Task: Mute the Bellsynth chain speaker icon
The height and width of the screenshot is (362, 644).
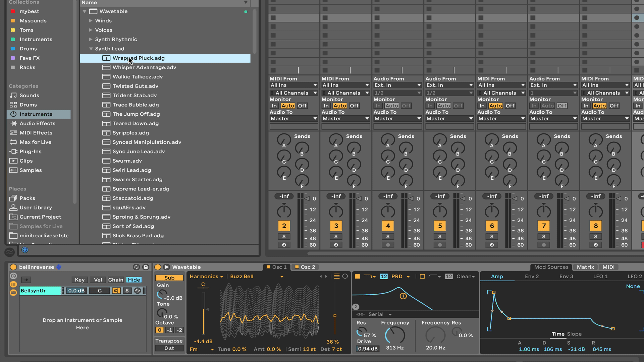Action: click(x=116, y=291)
